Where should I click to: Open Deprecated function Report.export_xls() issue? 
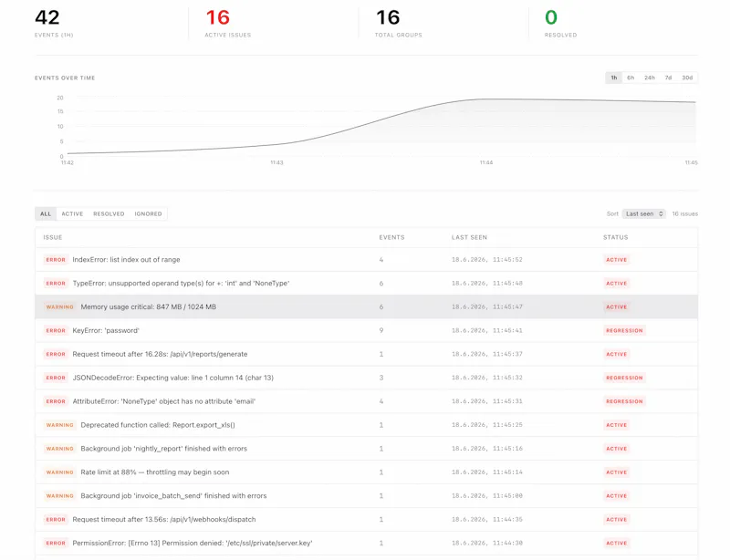(x=366, y=425)
